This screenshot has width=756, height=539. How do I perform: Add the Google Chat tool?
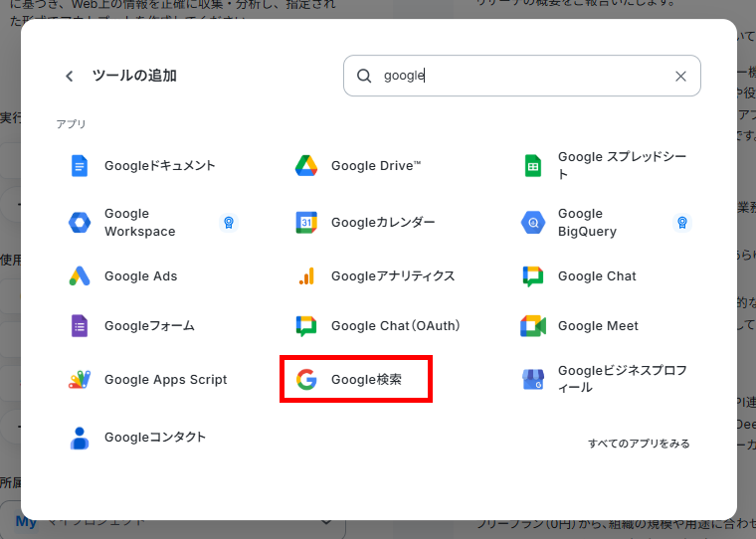596,276
